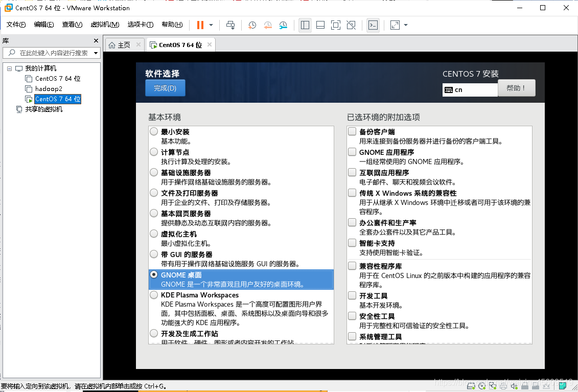Check the 安全性工具 option
The image size is (578, 392).
[353, 316]
